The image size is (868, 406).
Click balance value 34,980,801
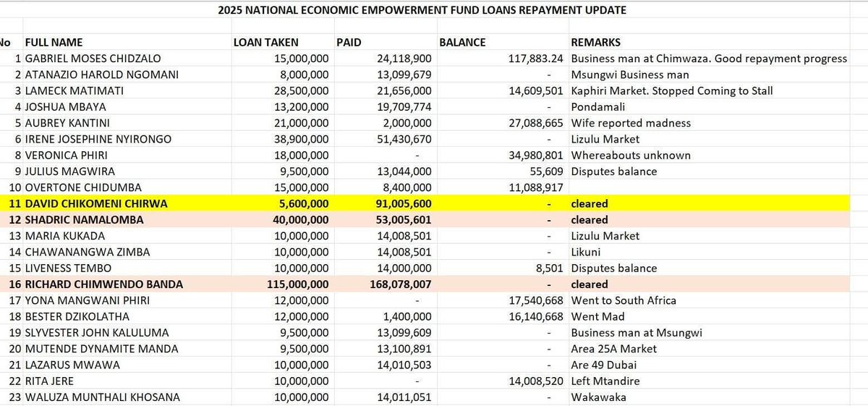(x=535, y=155)
